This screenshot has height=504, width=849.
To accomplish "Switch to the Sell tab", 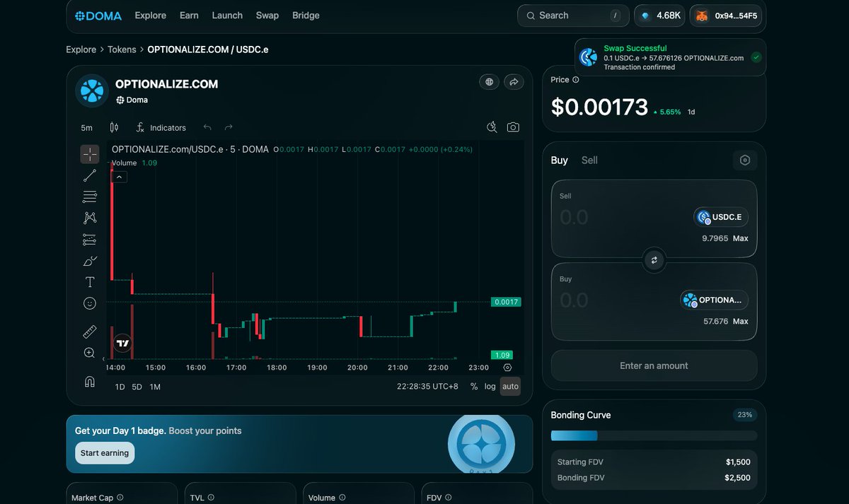I will (x=589, y=160).
